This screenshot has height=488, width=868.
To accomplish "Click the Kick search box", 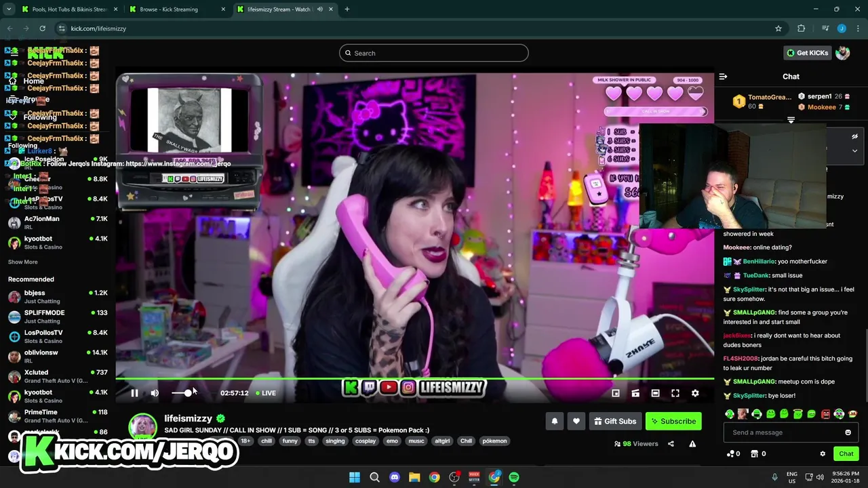I will 434,53.
